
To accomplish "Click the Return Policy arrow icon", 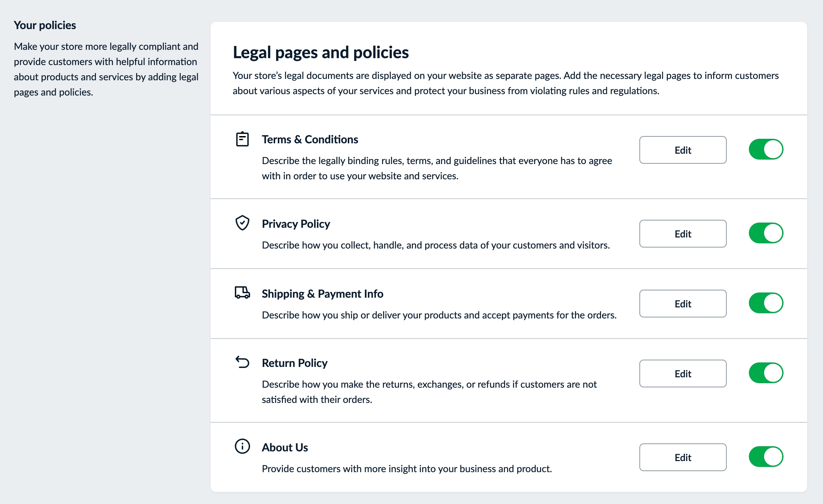I will click(242, 362).
